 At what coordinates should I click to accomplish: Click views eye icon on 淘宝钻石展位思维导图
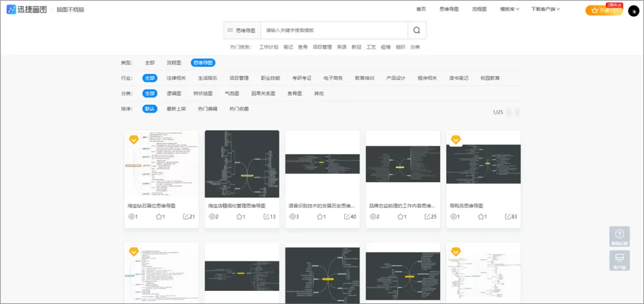pos(132,216)
